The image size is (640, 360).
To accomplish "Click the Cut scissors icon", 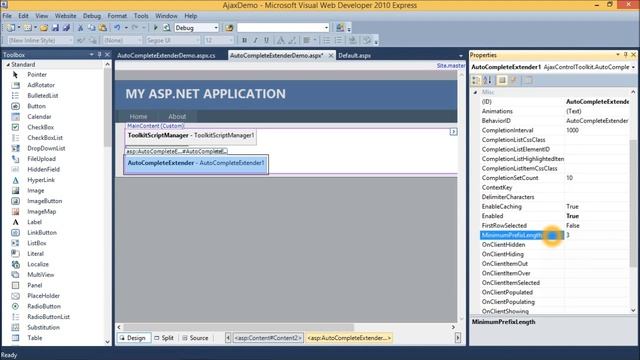I will [80, 28].
